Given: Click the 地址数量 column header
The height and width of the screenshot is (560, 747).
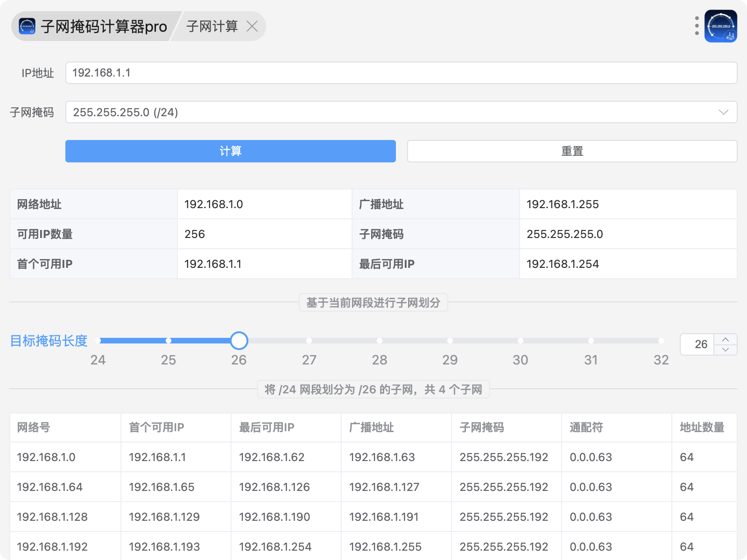Looking at the screenshot, I should (x=702, y=427).
